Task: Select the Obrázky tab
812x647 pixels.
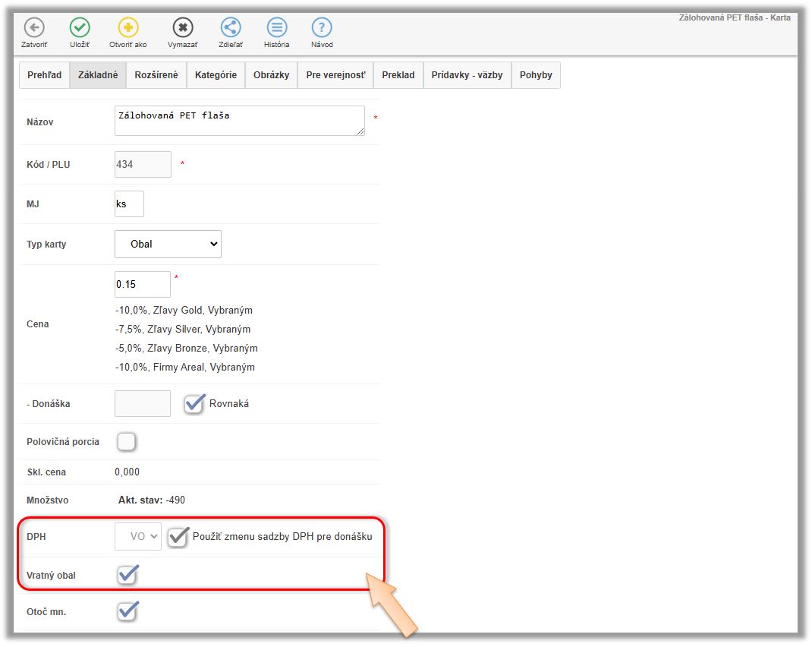Action: (x=271, y=75)
